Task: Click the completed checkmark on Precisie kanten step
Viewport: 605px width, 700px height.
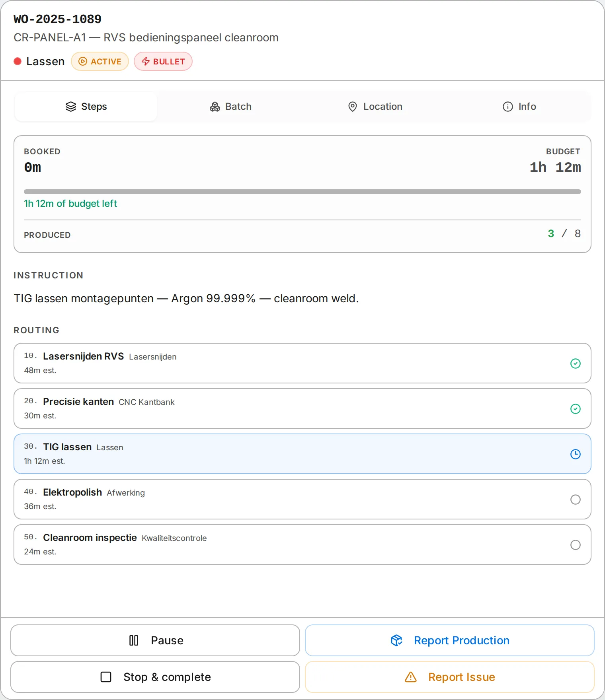Action: pos(576,409)
